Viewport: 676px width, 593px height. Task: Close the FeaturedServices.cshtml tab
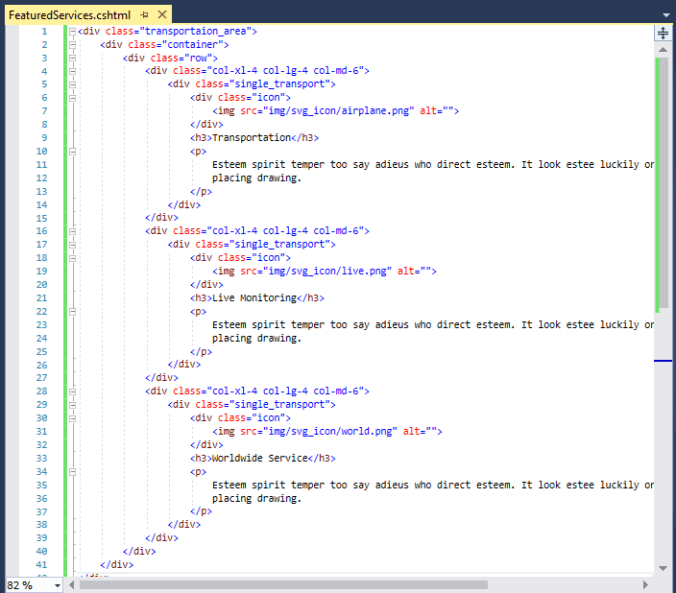[x=162, y=16]
